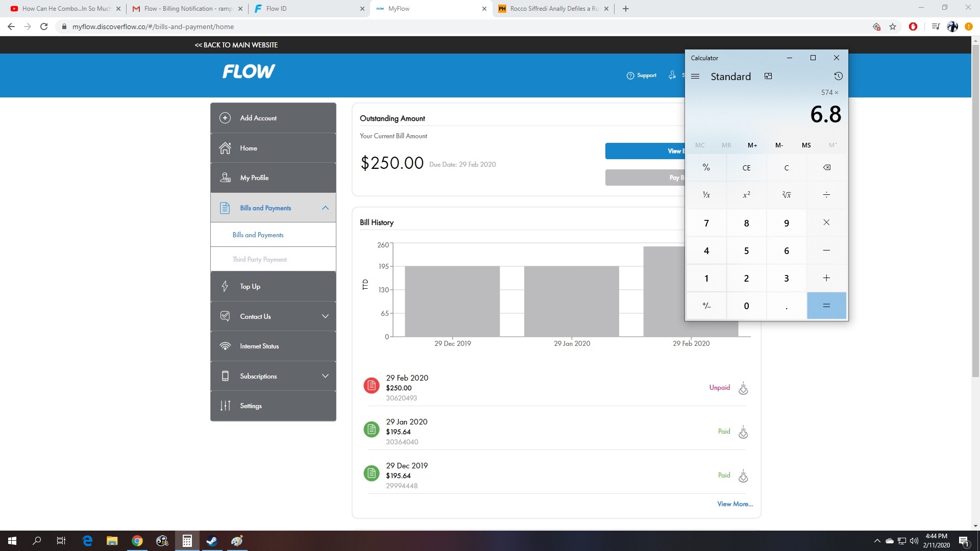Click View More link in Bill History

tap(735, 504)
